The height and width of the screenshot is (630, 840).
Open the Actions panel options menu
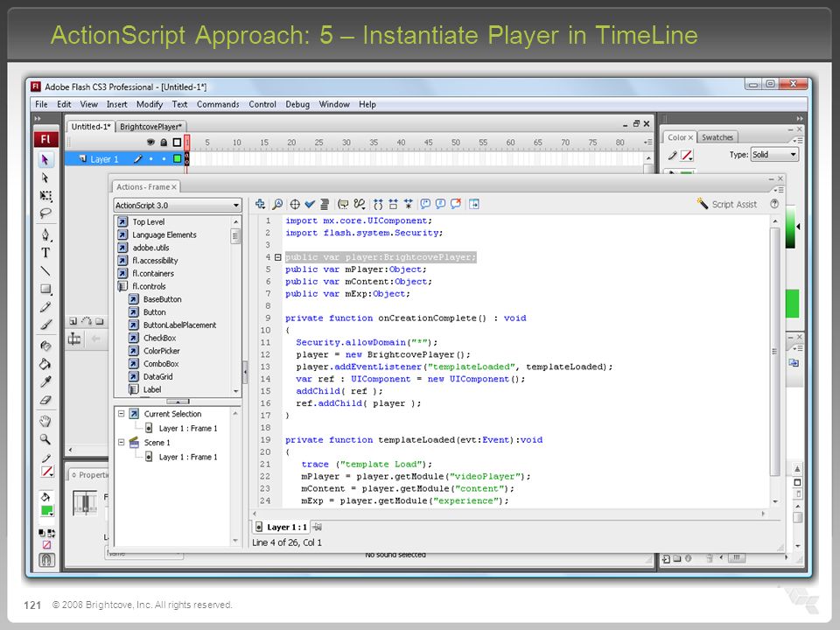pos(779,190)
